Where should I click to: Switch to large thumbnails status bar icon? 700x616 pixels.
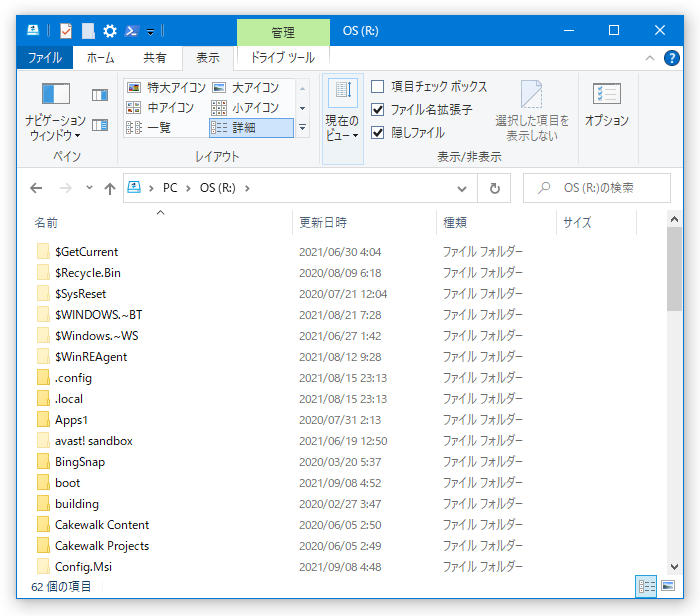(668, 586)
